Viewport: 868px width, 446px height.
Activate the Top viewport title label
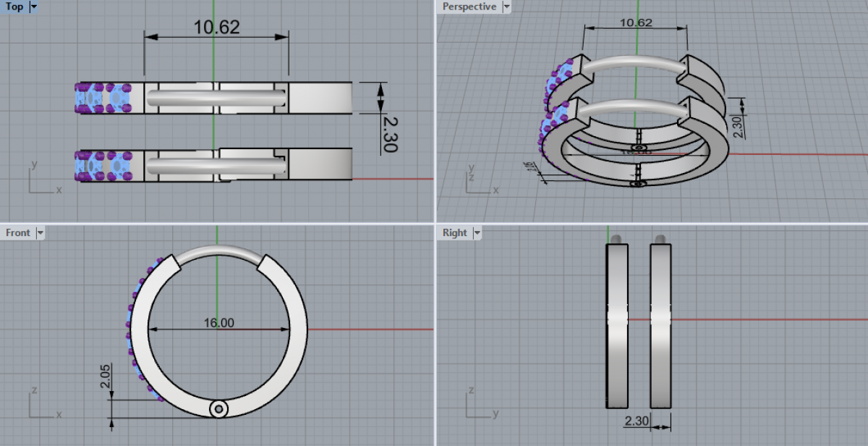[x=14, y=7]
